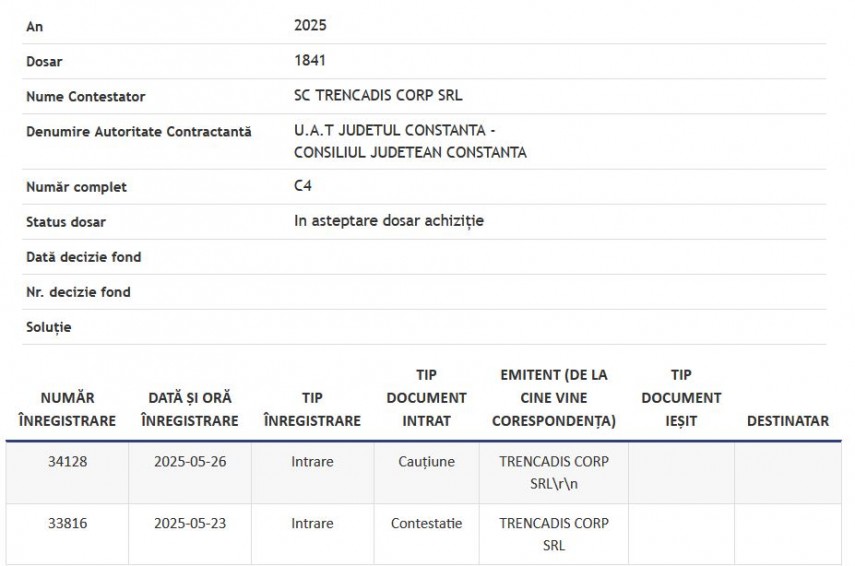The image size is (855, 566).
Task: Click the DESTINATAR column header
Action: (787, 420)
